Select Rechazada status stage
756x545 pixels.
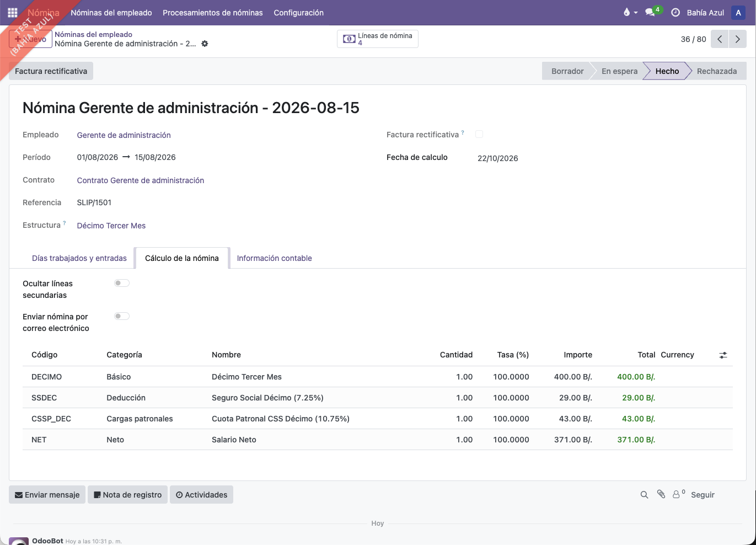click(x=716, y=71)
